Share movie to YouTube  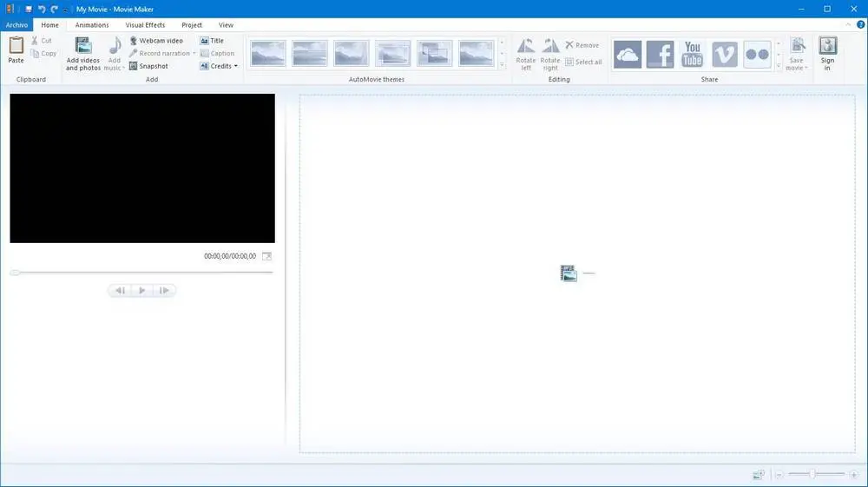pyautogui.click(x=692, y=54)
